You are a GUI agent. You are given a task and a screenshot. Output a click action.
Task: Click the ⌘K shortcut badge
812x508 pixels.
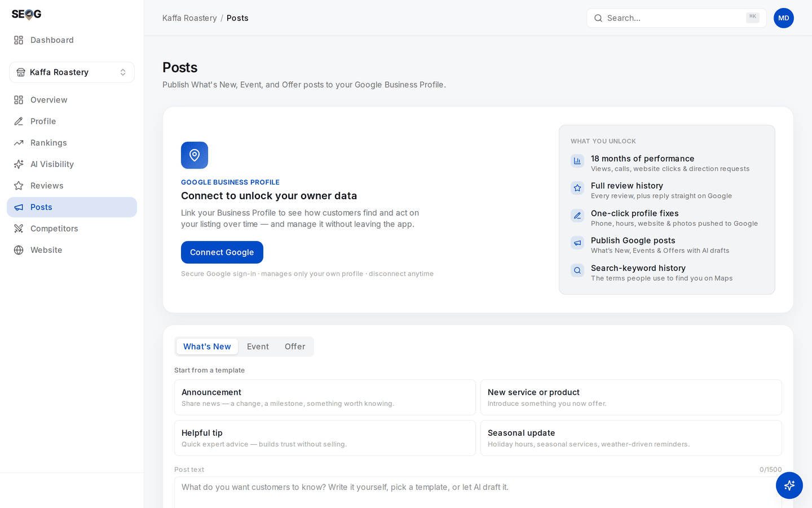[x=753, y=17]
